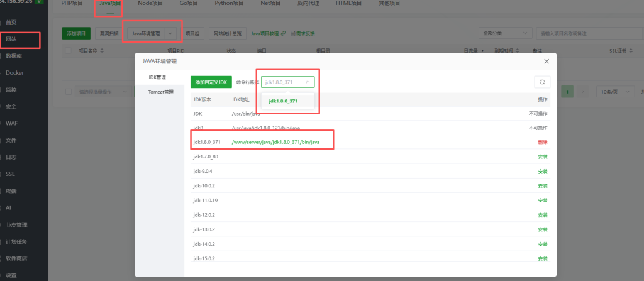Install jdk-12.0.2
The image size is (644, 281).
543,215
